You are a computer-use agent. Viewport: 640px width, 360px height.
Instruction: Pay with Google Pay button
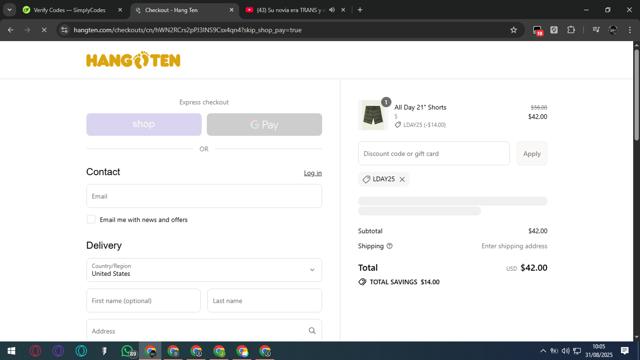pyautogui.click(x=264, y=124)
